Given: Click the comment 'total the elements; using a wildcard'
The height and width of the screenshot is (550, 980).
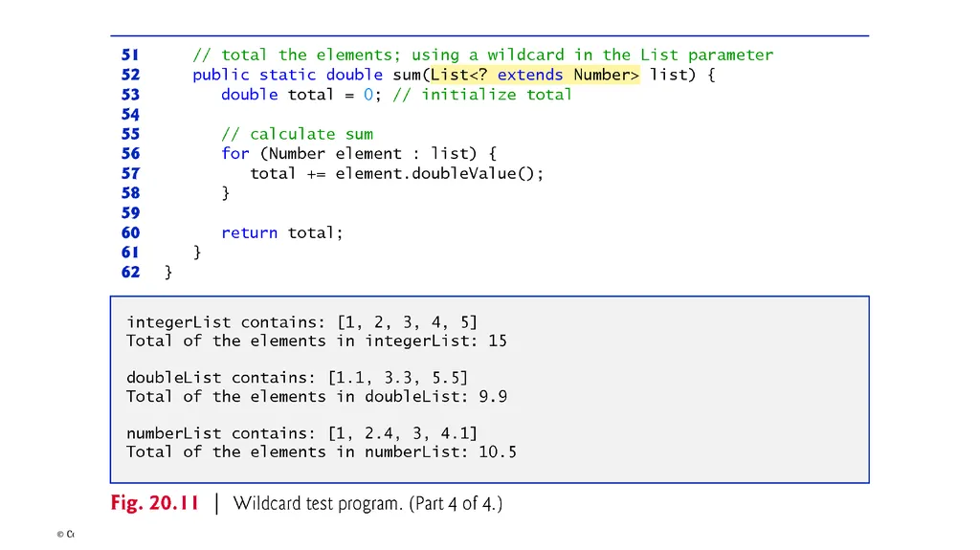Looking at the screenshot, I should [x=482, y=55].
